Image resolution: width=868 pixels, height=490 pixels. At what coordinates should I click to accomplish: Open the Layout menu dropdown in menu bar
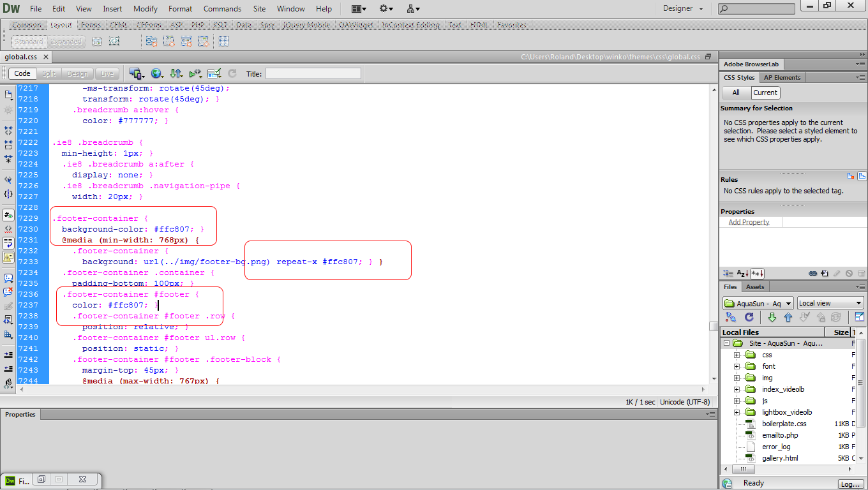[359, 9]
